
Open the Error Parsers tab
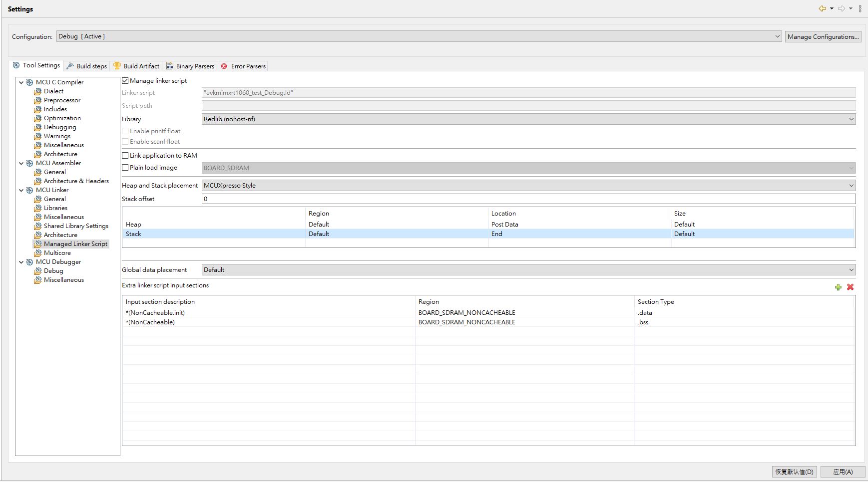(x=243, y=66)
